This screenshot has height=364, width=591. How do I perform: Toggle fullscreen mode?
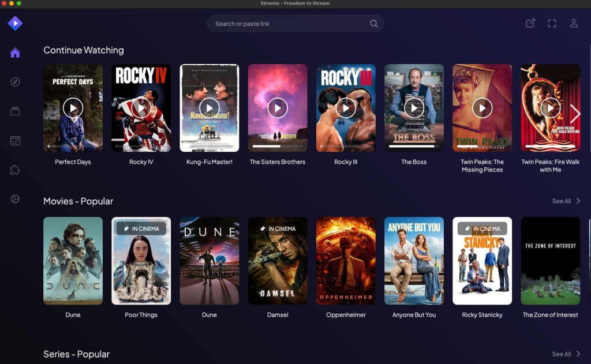coord(552,23)
